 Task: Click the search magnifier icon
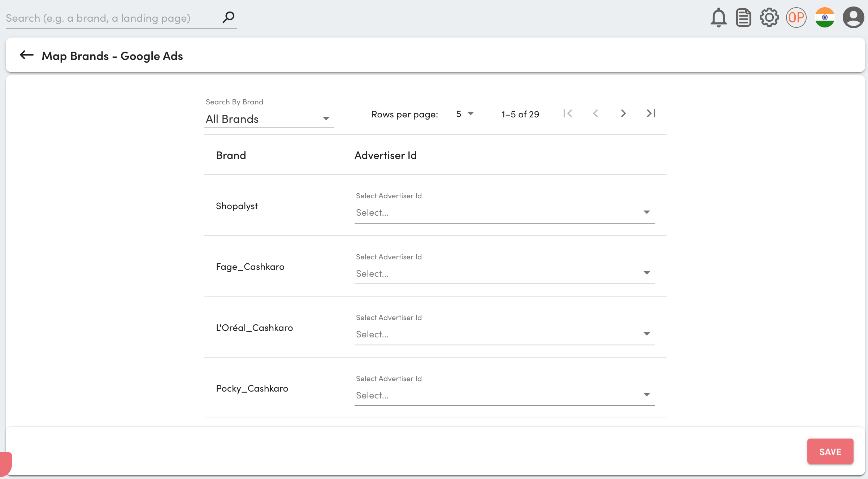(229, 17)
